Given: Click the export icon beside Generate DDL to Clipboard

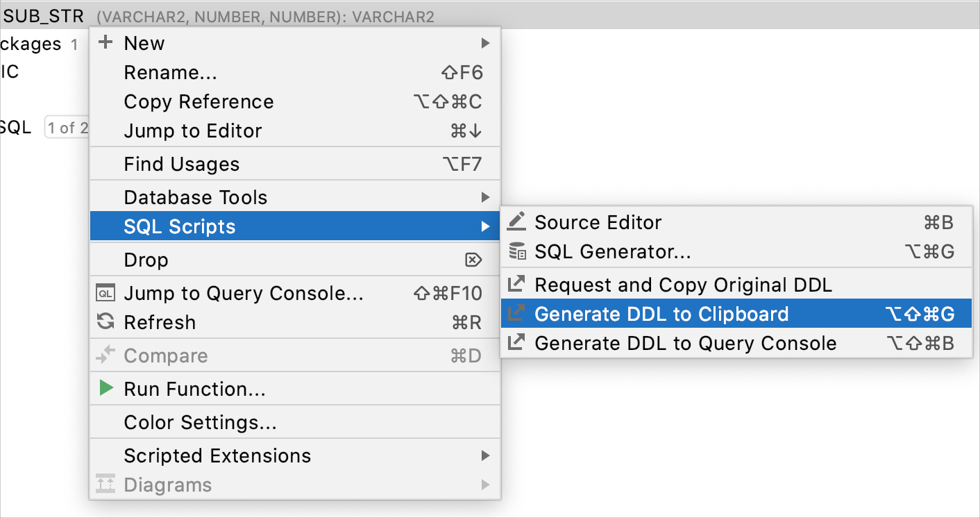Looking at the screenshot, I should [516, 313].
